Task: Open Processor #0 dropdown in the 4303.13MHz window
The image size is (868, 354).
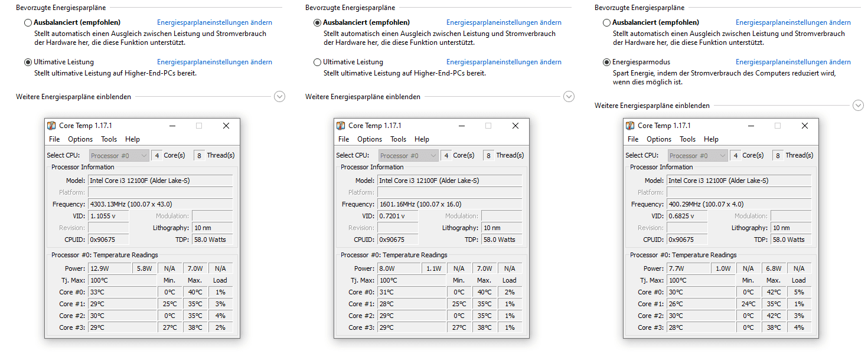Action: pos(119,155)
